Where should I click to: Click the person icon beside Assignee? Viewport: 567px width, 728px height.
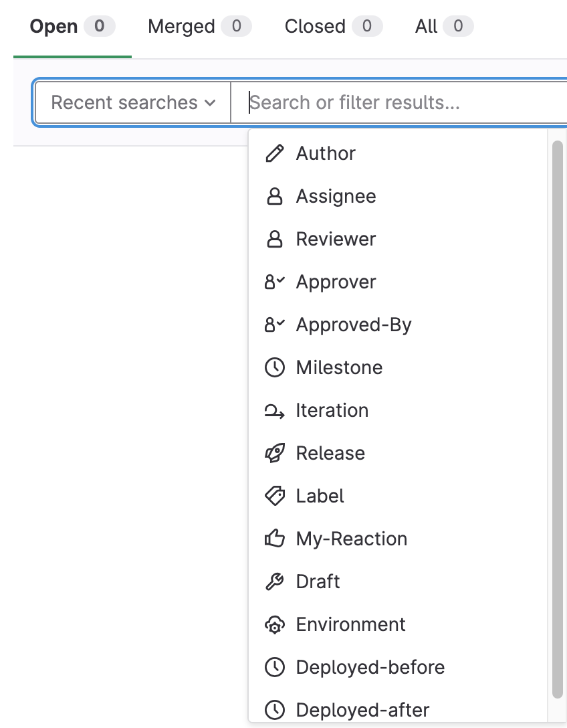tap(274, 197)
